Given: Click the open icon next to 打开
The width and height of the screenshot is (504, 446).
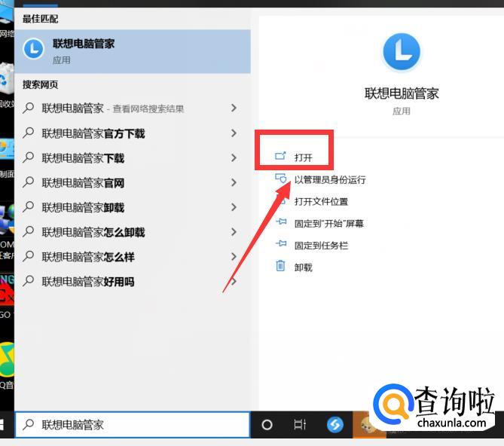Looking at the screenshot, I should click(280, 156).
